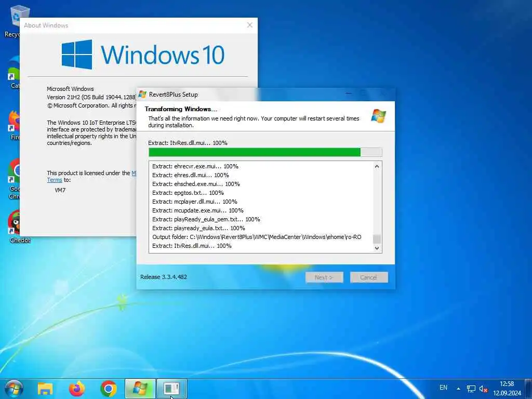Click the scrollbar thumb in extraction log
Image resolution: width=532 pixels, height=399 pixels.
coord(377,239)
